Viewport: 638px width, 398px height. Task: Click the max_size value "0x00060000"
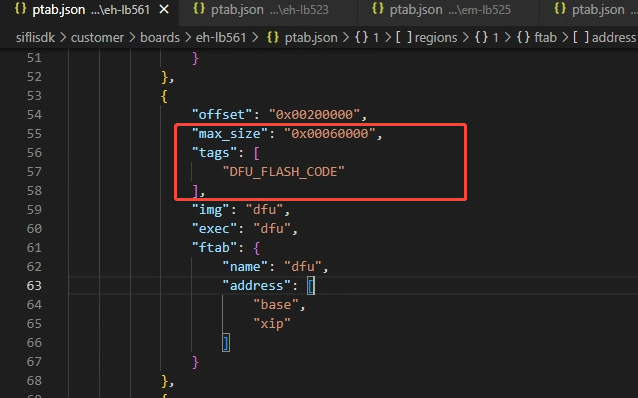click(330, 133)
